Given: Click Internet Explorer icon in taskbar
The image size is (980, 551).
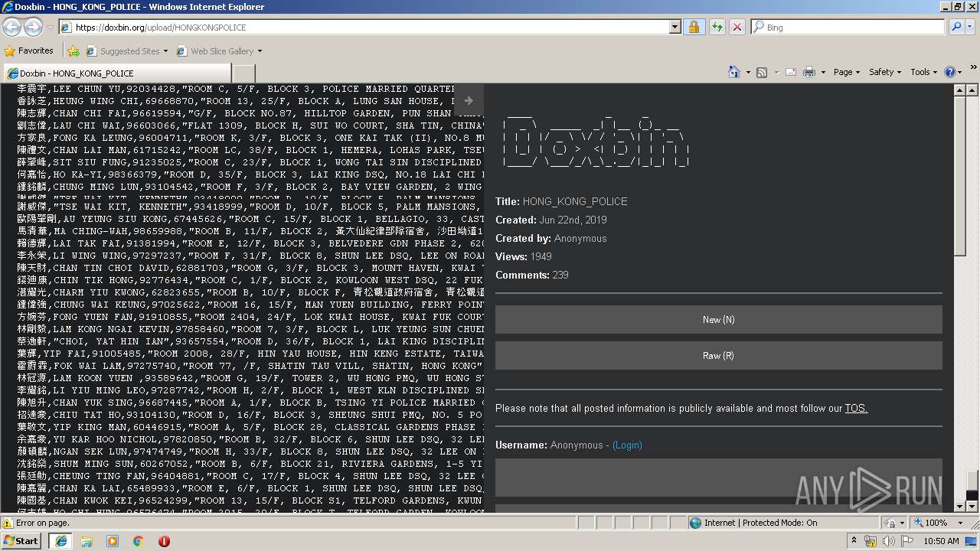Looking at the screenshot, I should point(60,540).
